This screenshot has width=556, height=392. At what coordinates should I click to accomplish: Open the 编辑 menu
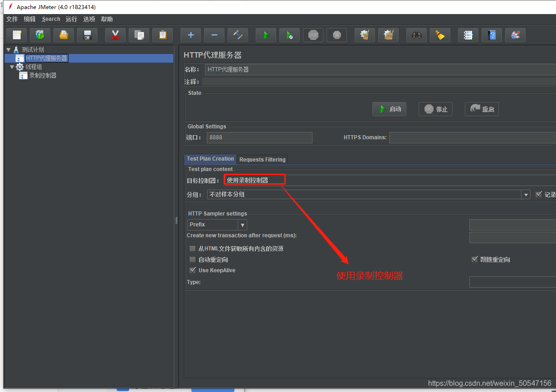point(29,19)
